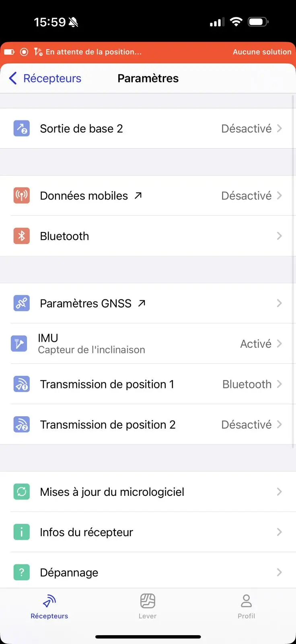This screenshot has width=296, height=644.
Task: Tap the IMU tilt sensor icon
Action: [19, 344]
